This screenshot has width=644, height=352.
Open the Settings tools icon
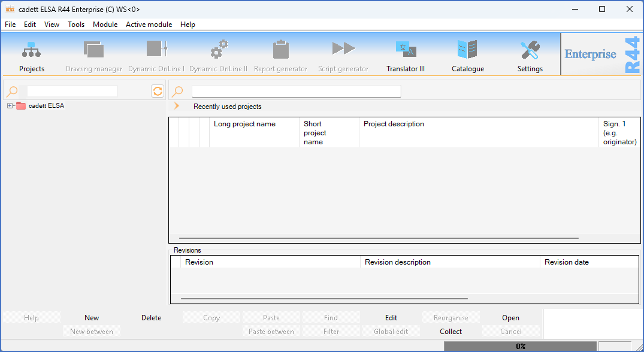click(530, 50)
